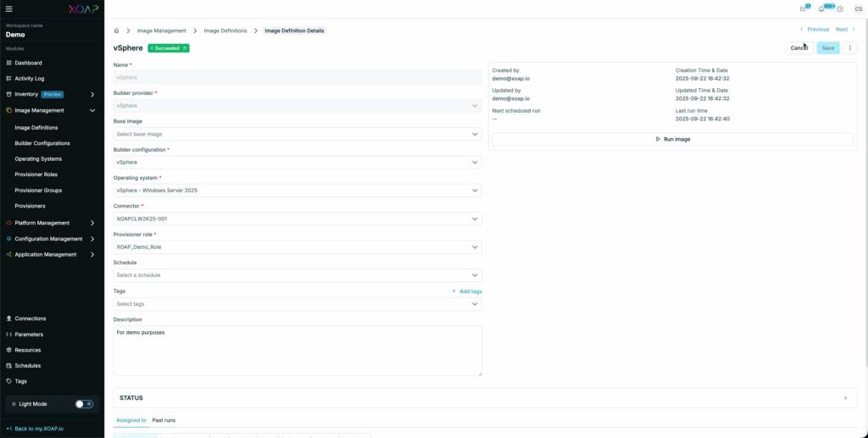The image size is (868, 438).
Task: Expand the Platform Management sidebar group
Action: pos(92,223)
